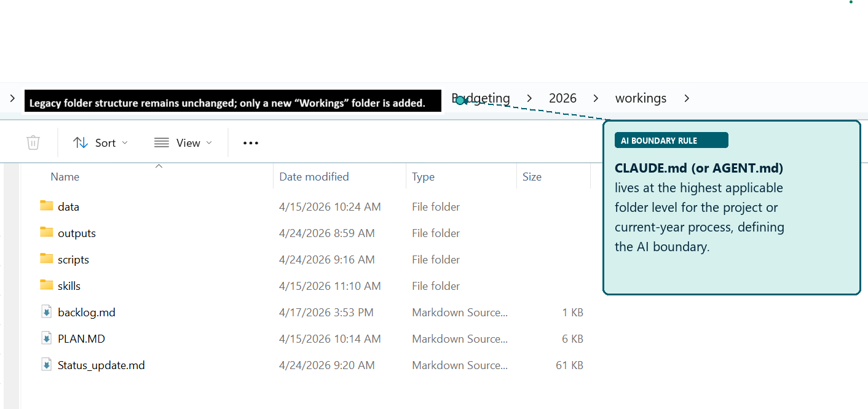This screenshot has width=868, height=409.
Task: Sort by the Size column header
Action: [532, 177]
